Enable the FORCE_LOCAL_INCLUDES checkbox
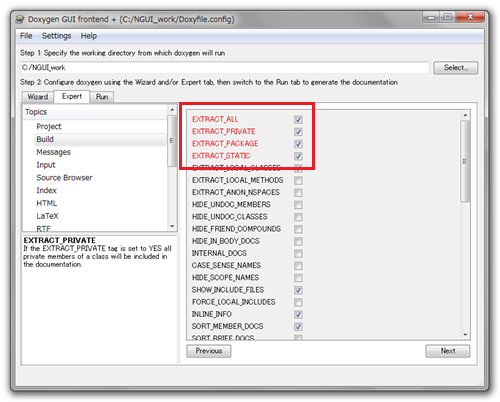 [x=298, y=302]
